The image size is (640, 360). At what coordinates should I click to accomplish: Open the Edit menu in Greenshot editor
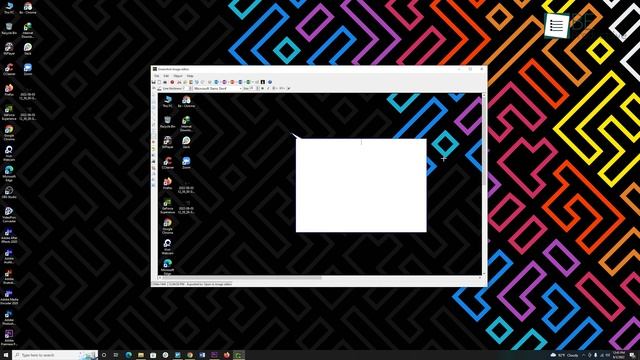(x=166, y=76)
